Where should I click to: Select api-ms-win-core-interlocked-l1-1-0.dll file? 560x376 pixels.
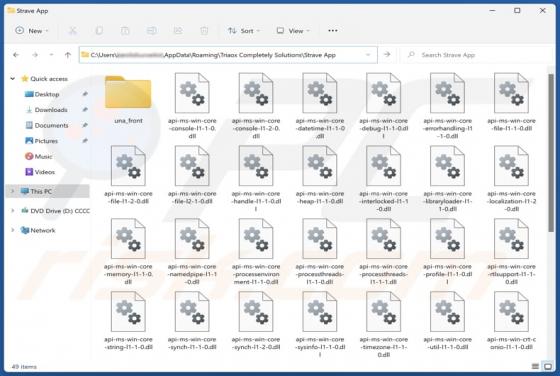click(x=384, y=179)
